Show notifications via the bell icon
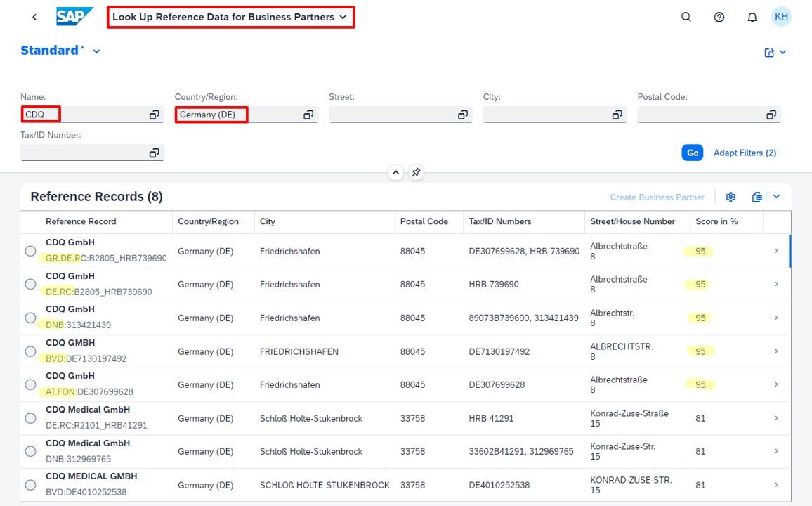812x506 pixels. click(x=752, y=17)
